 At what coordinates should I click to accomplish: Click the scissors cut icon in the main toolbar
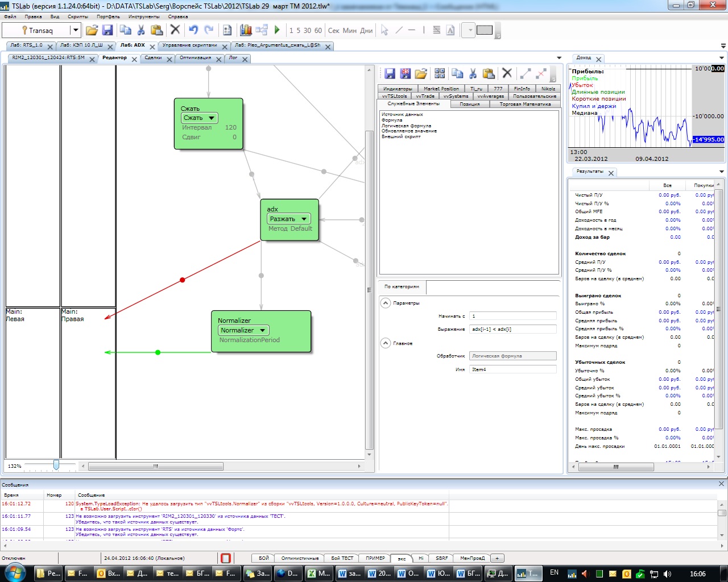[141, 30]
